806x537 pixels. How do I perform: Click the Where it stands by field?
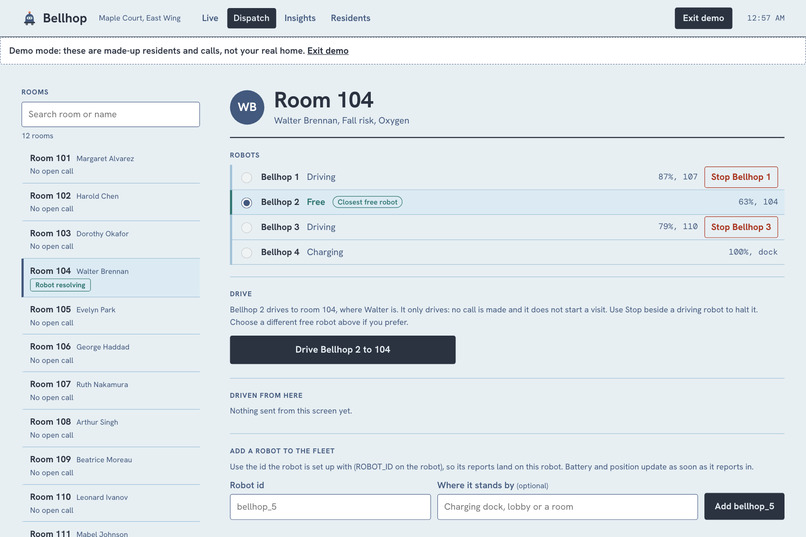tap(567, 507)
